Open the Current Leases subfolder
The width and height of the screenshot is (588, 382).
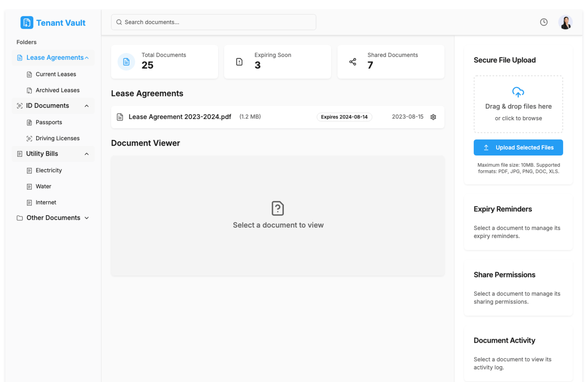[56, 74]
